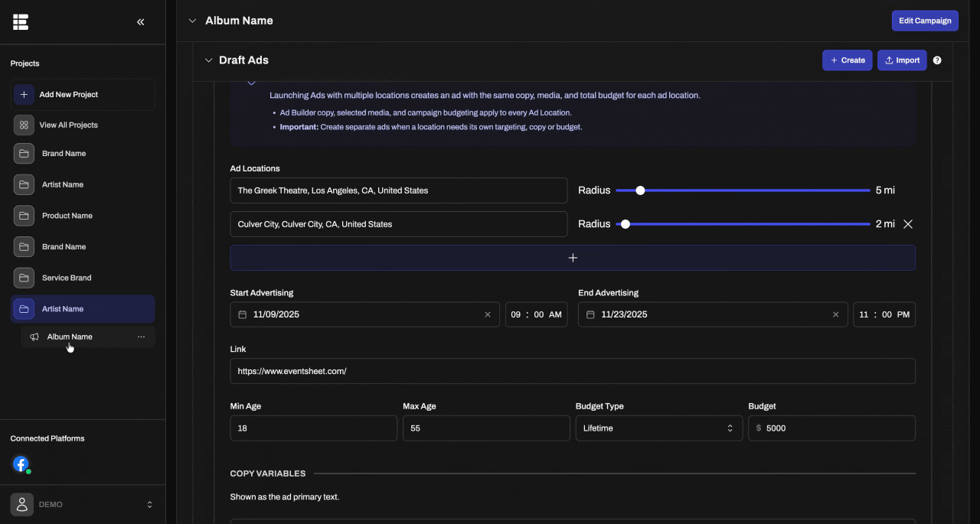The height and width of the screenshot is (524, 980).
Task: Click the Start Advertising date 11/09/2025 field
Action: [x=365, y=314]
